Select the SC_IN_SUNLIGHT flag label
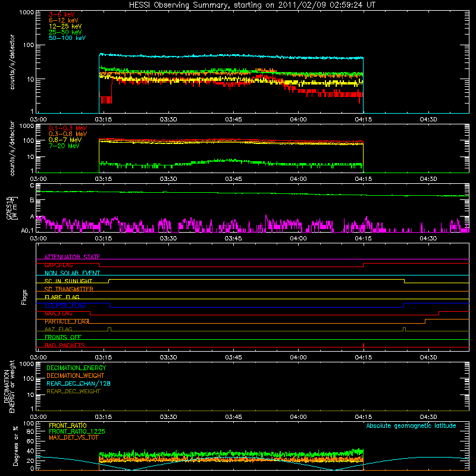The width and height of the screenshot is (476, 476). (68, 281)
